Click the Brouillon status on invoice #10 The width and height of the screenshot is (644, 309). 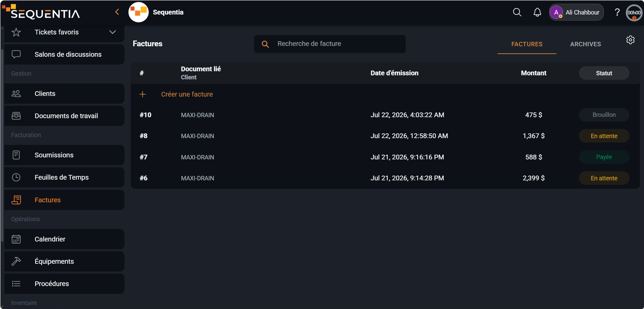click(x=604, y=115)
